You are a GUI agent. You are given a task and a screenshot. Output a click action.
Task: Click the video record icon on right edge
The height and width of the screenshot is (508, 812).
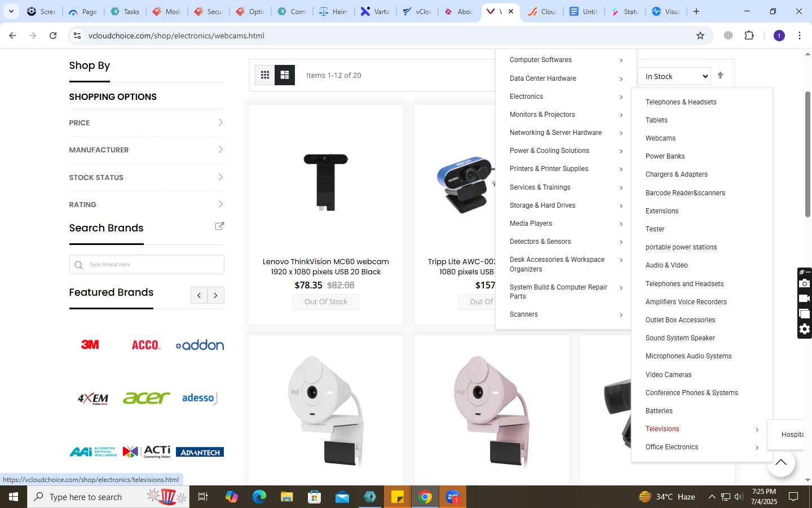pos(805,299)
